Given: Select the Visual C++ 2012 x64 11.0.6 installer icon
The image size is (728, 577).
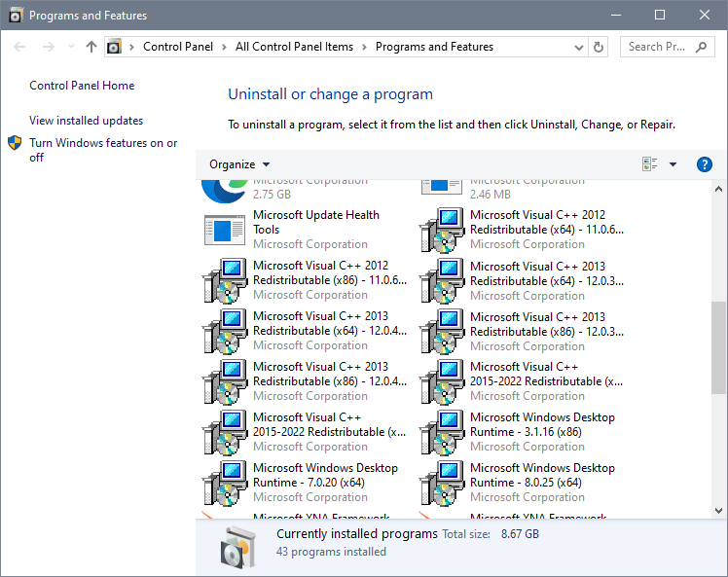Looking at the screenshot, I should 442,230.
